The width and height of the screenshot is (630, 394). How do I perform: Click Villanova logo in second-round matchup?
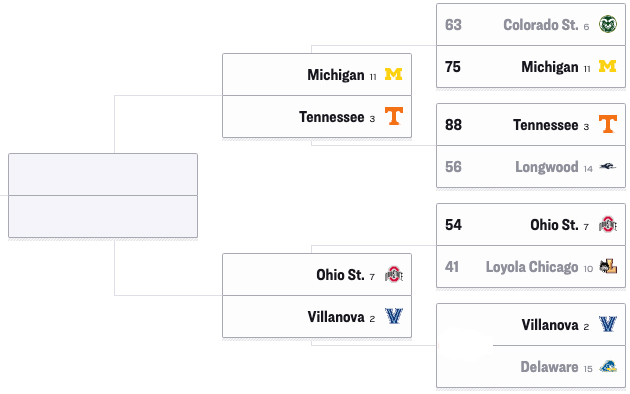point(394,316)
